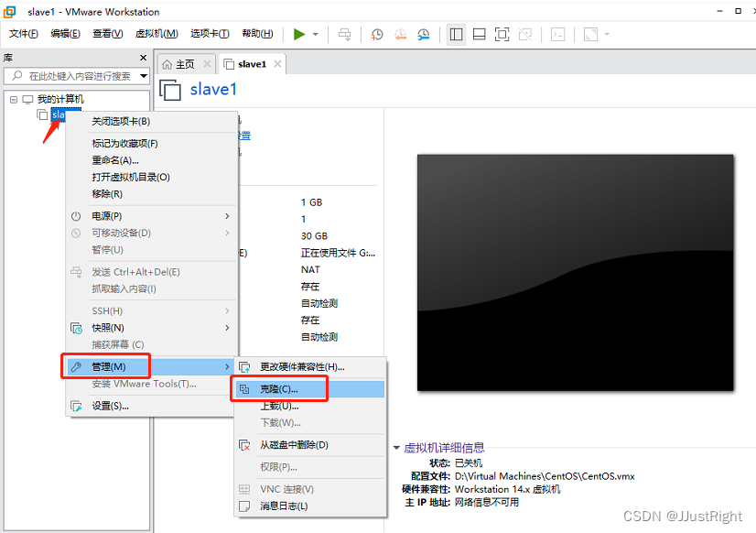
Task: Click the black VM screen preview
Action: (x=575, y=273)
